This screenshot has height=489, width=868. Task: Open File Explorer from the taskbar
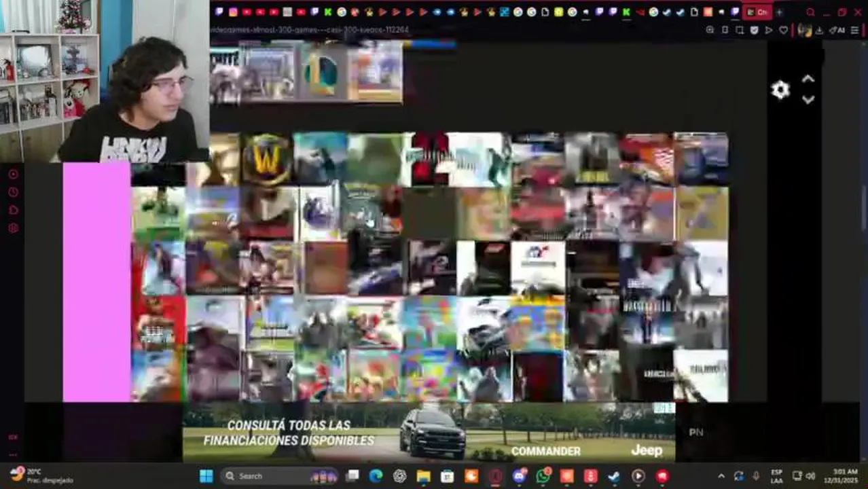point(423,476)
